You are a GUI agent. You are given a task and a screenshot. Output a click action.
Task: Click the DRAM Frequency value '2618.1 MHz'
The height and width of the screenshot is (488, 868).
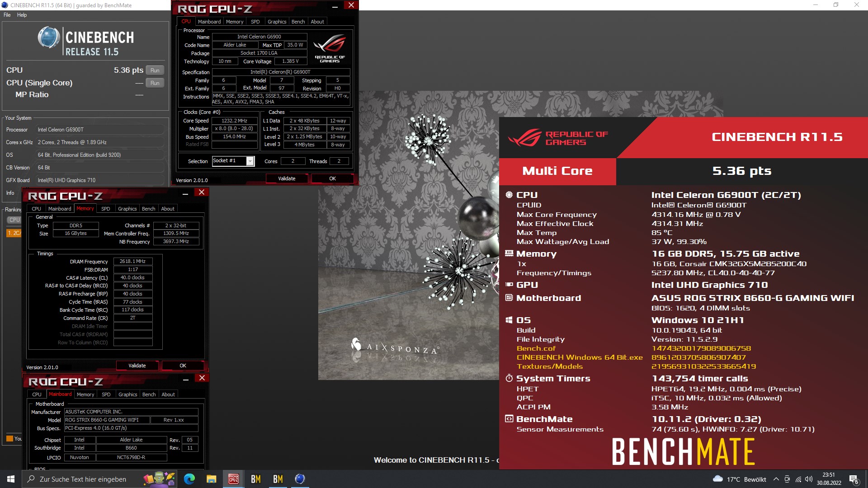click(132, 262)
